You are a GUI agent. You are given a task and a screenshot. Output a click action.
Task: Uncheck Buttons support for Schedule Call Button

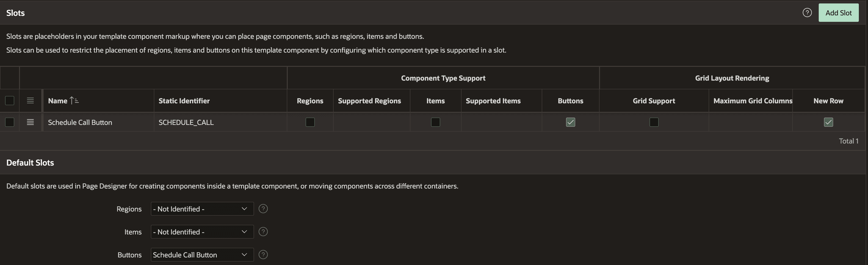click(570, 122)
